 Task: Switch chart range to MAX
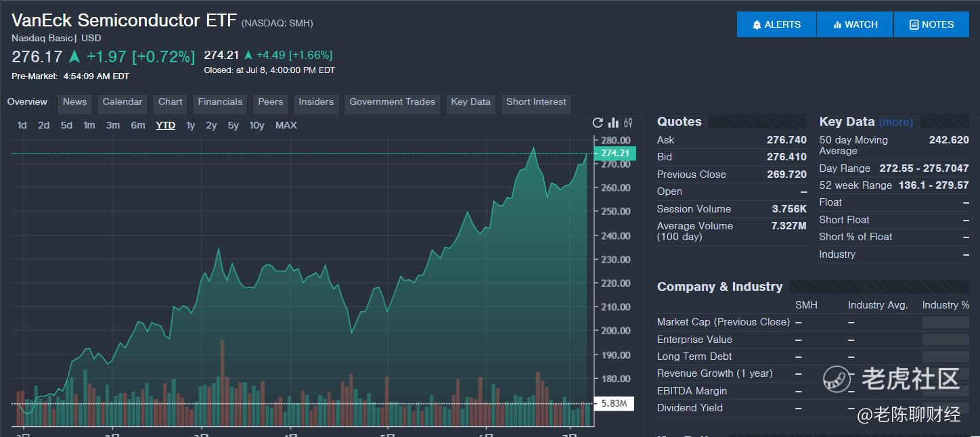tap(286, 125)
